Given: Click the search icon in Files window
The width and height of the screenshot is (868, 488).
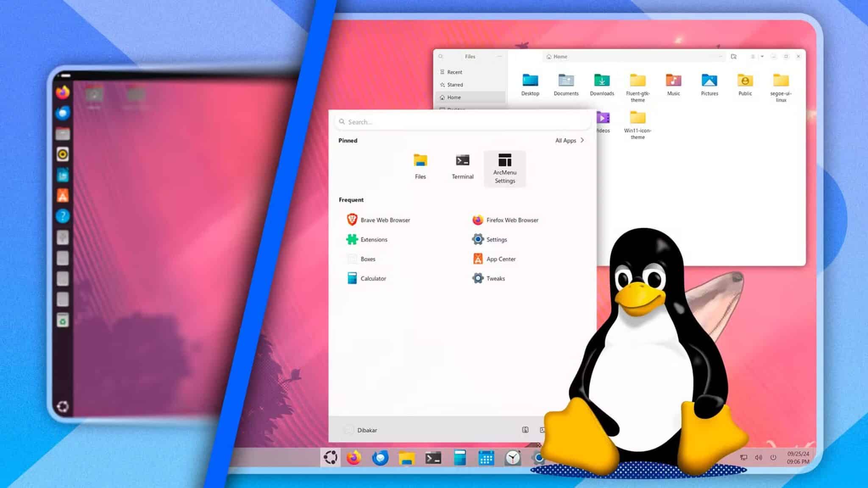Looking at the screenshot, I should [441, 56].
